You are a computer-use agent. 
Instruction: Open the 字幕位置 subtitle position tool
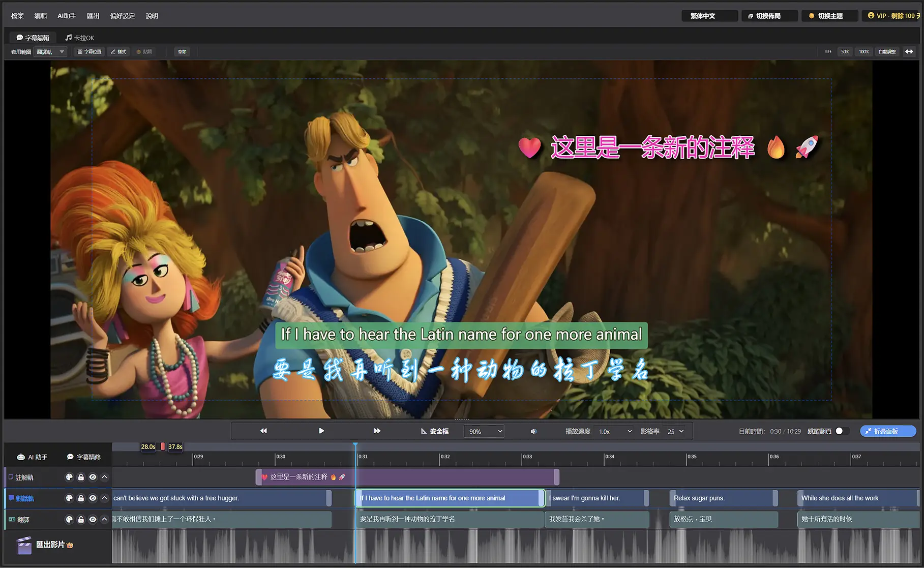90,52
